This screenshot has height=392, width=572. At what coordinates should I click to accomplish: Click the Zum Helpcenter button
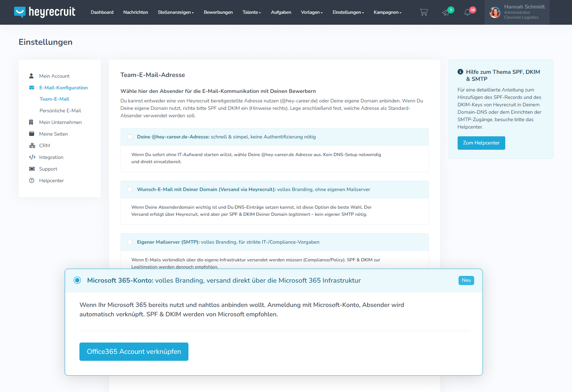pyautogui.click(x=481, y=143)
